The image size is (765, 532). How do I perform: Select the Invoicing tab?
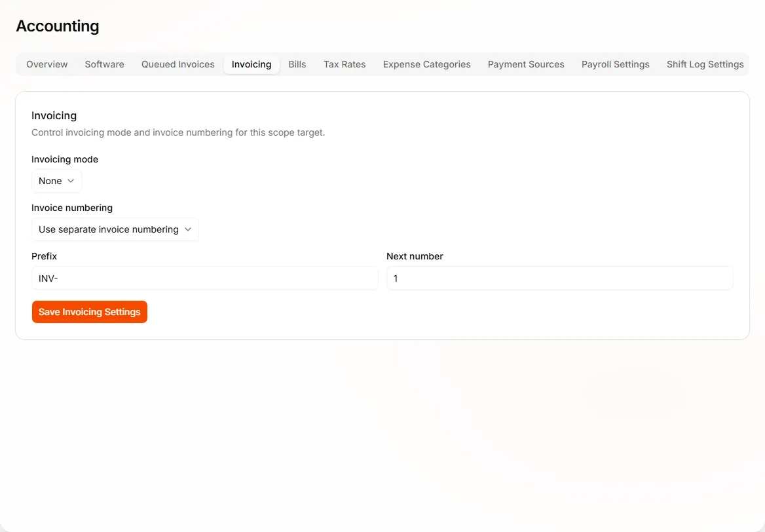(252, 64)
